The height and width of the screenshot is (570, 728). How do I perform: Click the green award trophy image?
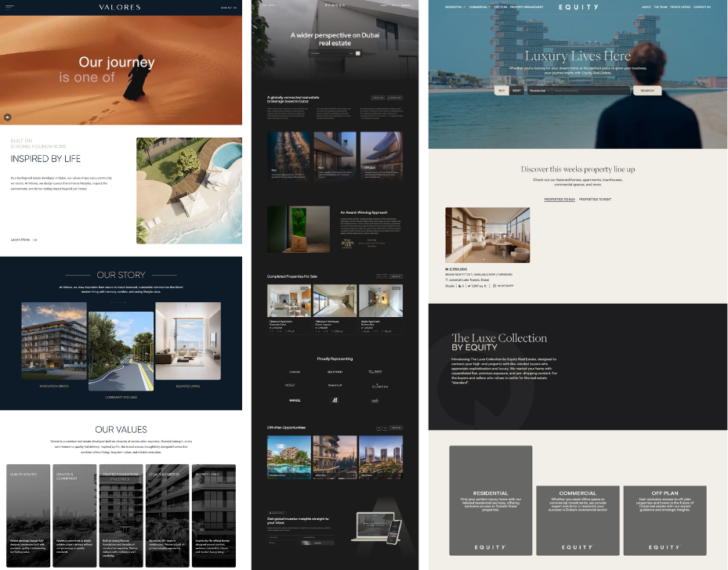[299, 229]
